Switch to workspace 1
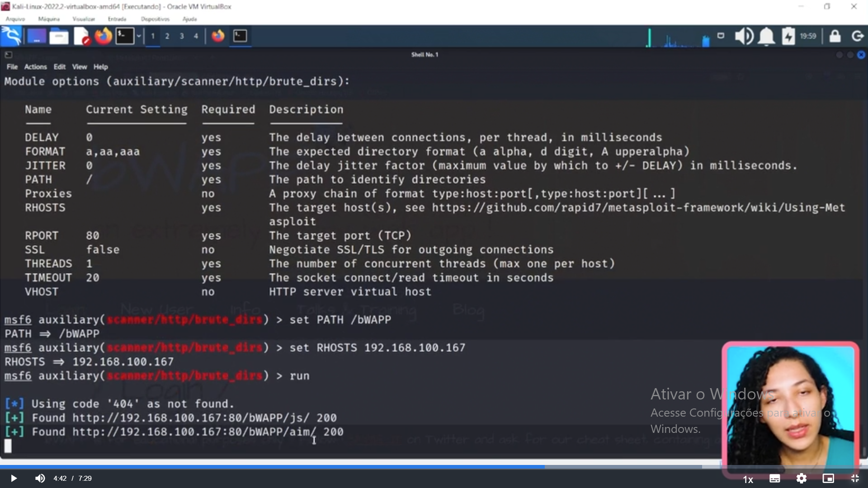 pyautogui.click(x=153, y=36)
